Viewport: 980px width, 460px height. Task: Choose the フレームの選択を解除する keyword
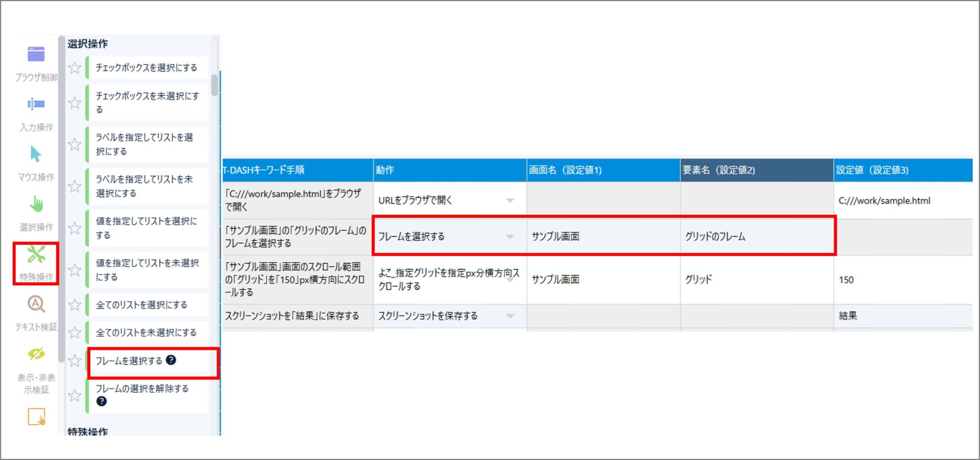pyautogui.click(x=142, y=389)
